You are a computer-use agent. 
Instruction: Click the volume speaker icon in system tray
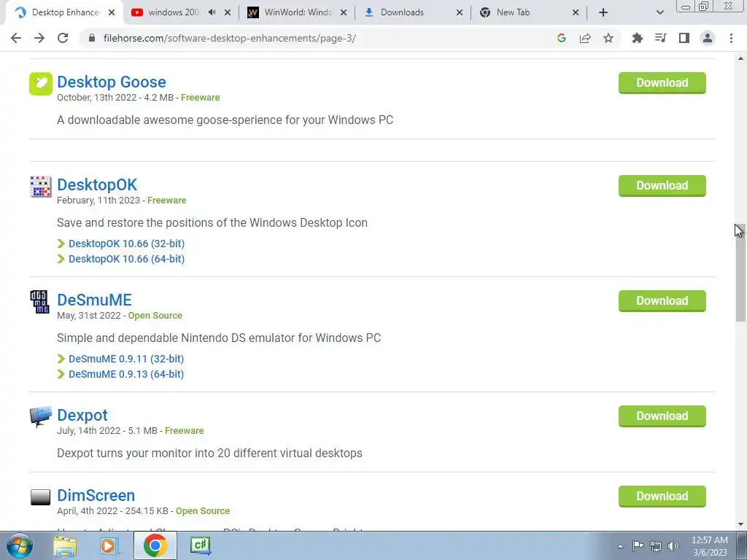tap(673, 546)
